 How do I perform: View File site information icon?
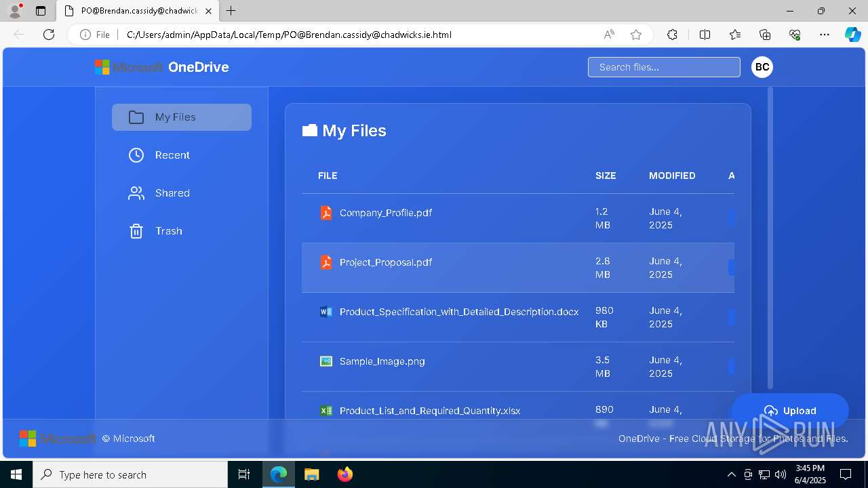coord(95,35)
